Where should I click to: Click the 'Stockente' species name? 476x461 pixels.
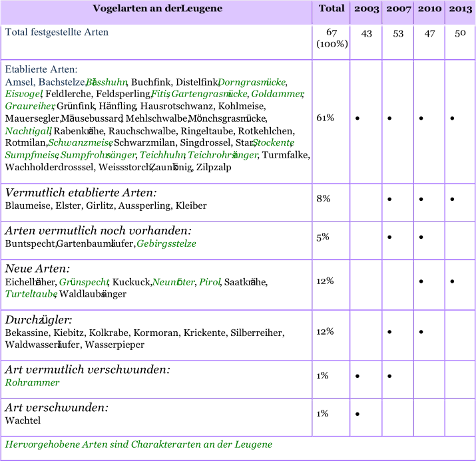coord(273,143)
